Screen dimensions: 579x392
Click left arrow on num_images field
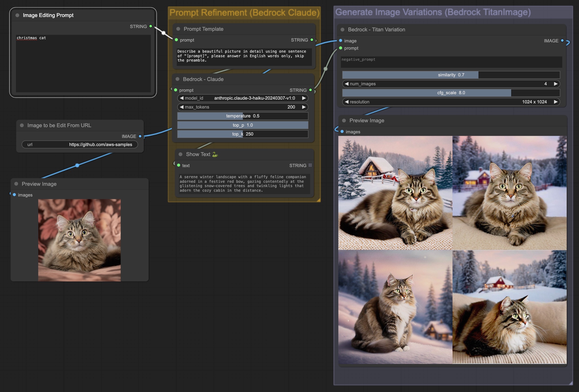tap(347, 84)
